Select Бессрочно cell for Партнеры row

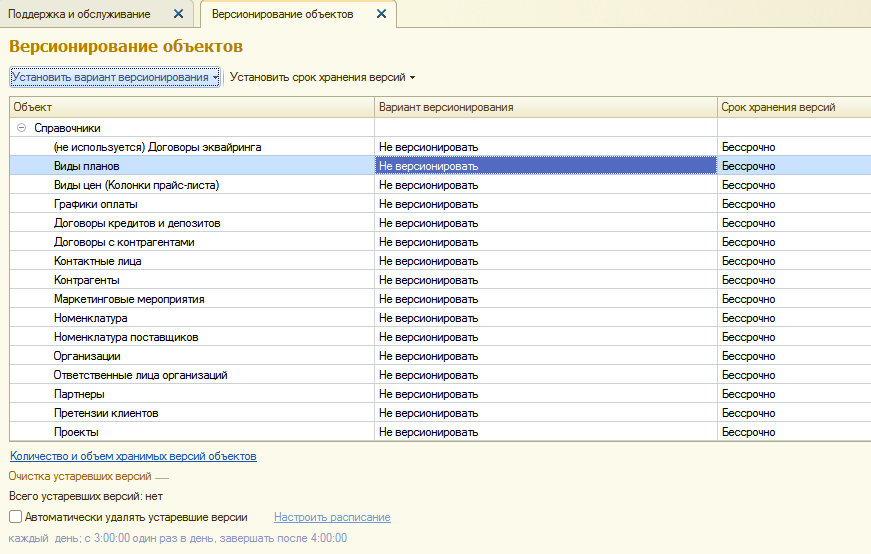coord(794,394)
